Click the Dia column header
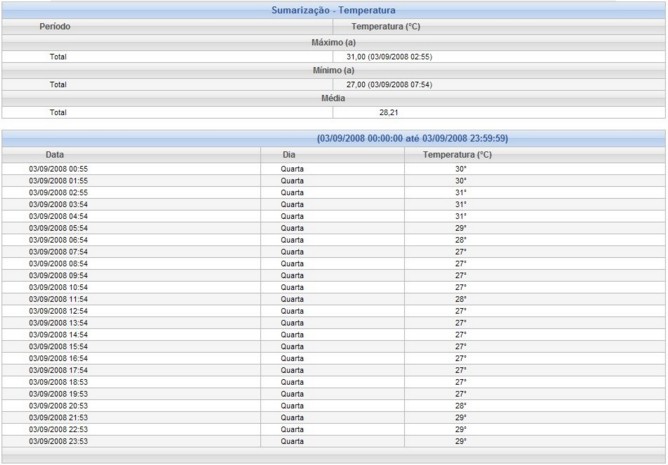Screen dimensions: 668x465 coord(289,155)
